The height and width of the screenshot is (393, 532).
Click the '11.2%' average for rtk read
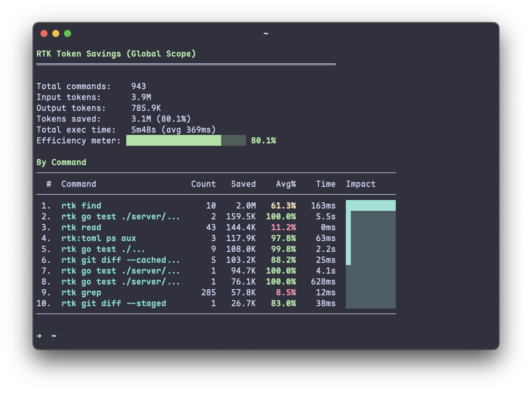point(283,227)
